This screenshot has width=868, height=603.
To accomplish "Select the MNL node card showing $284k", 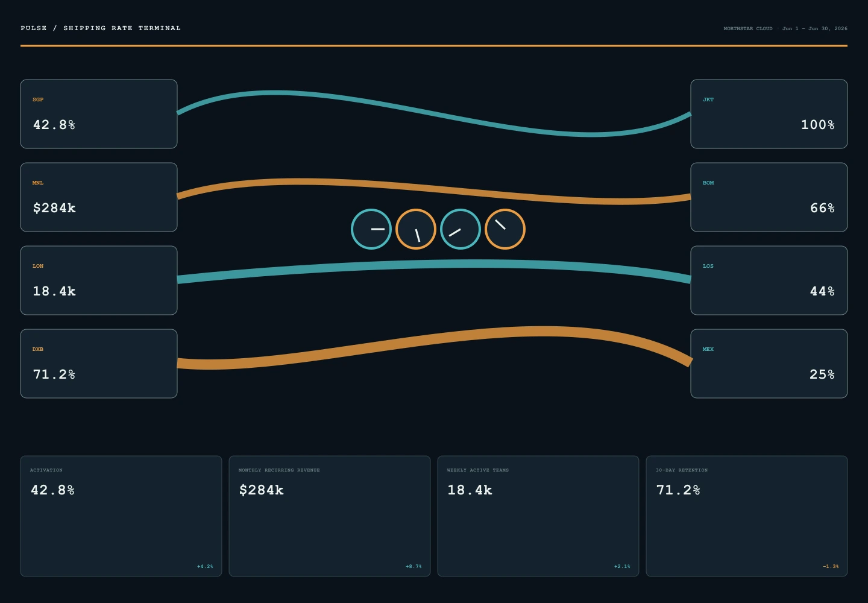I will coord(99,197).
